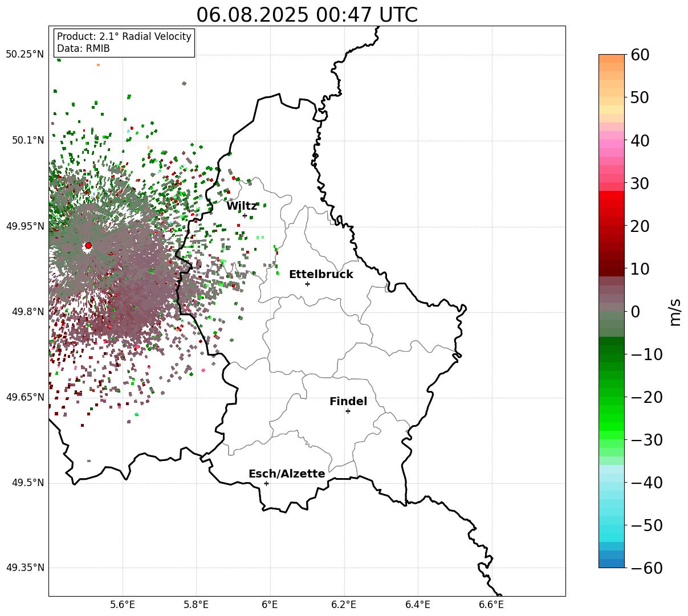The image size is (688, 616).
Task: Click the colorbar tick label 0
Action: 635,312
